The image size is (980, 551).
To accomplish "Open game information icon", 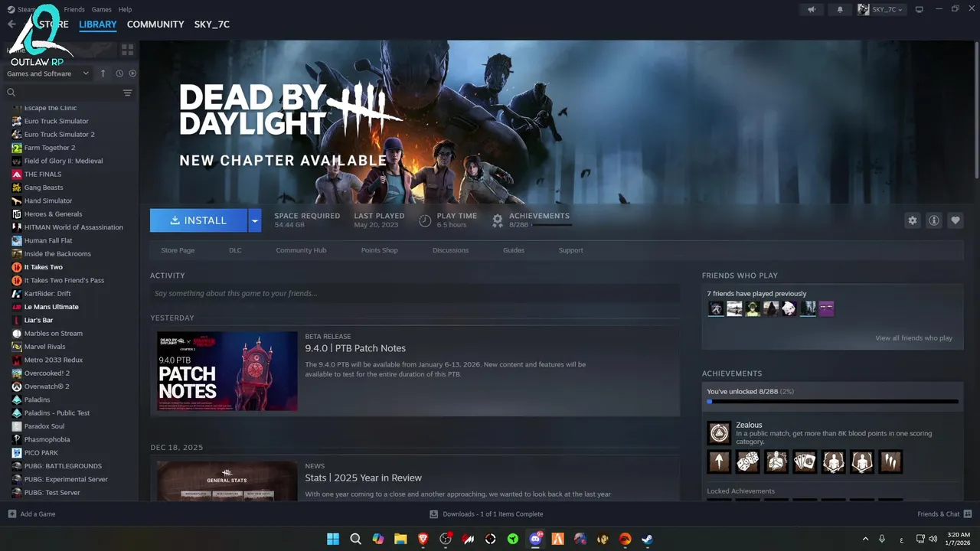I will click(934, 220).
